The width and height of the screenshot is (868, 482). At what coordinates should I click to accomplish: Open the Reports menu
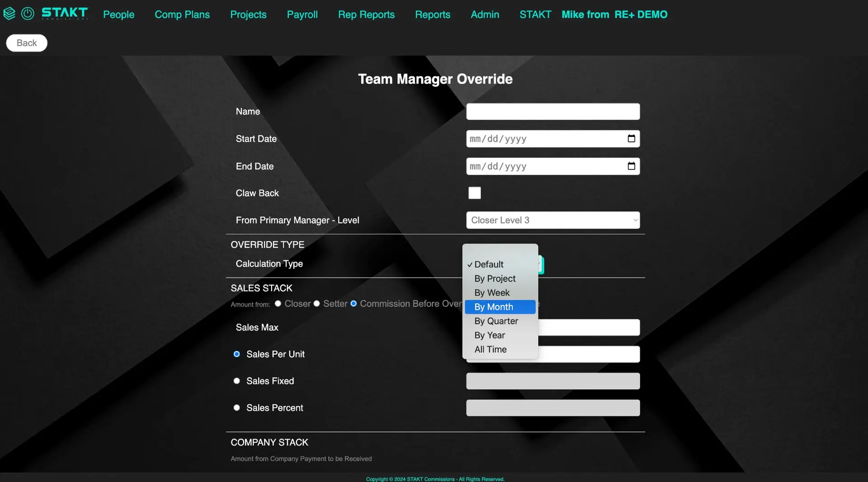click(433, 14)
